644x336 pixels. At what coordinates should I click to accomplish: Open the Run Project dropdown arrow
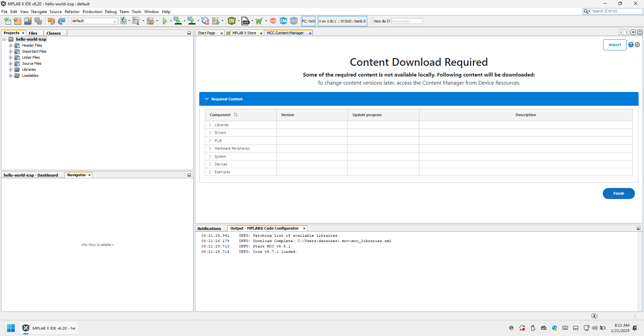[x=171, y=21]
